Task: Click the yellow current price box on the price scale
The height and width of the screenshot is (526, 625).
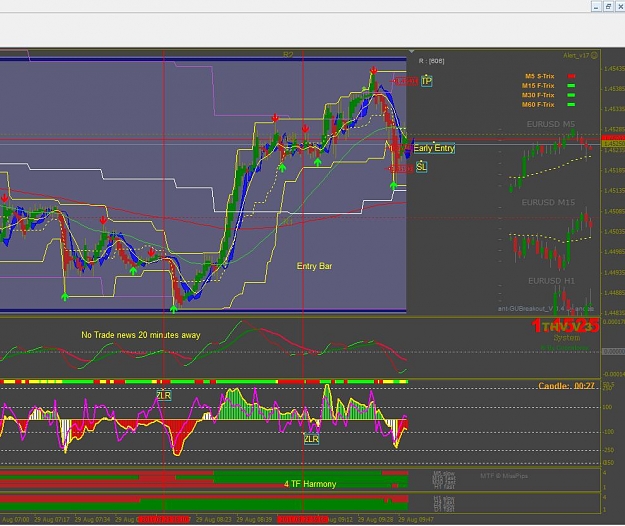Action: 613,143
